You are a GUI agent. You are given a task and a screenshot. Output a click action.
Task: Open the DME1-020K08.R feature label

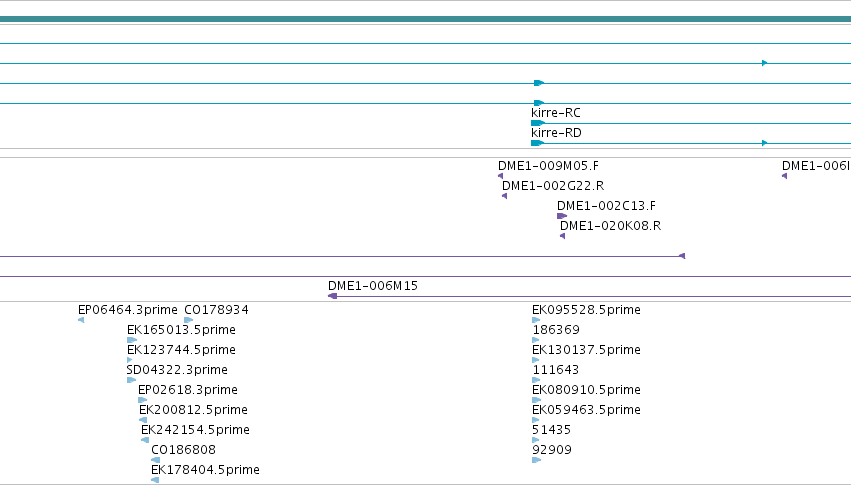click(610, 226)
